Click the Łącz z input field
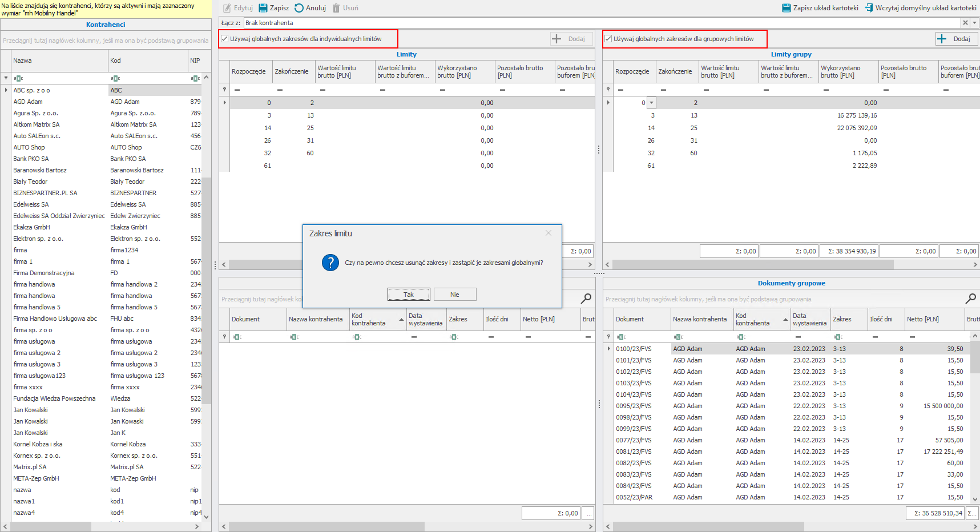Image resolution: width=980 pixels, height=532 pixels. pyautogui.click(x=602, y=23)
